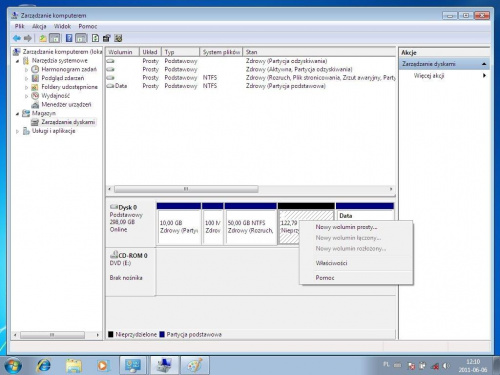Click the Refresh toolbar icon
The image size is (500, 375).
click(95, 38)
